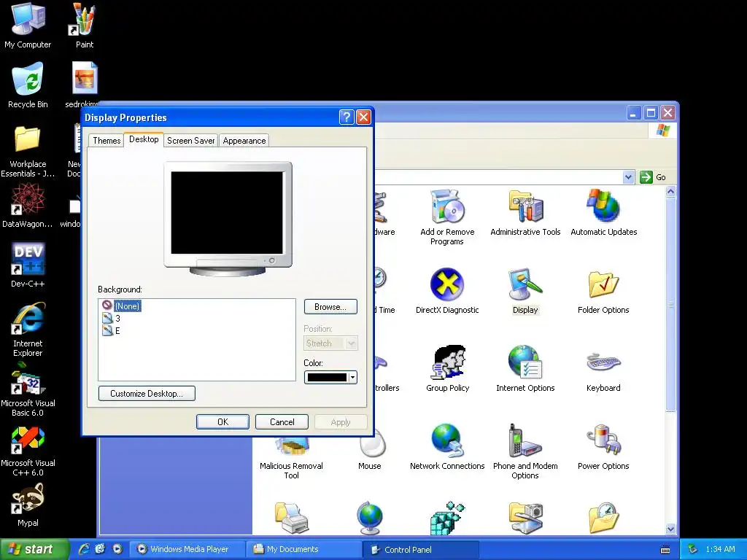The height and width of the screenshot is (560, 747).
Task: Switch to Windows Media Player taskbar button
Action: (188, 549)
